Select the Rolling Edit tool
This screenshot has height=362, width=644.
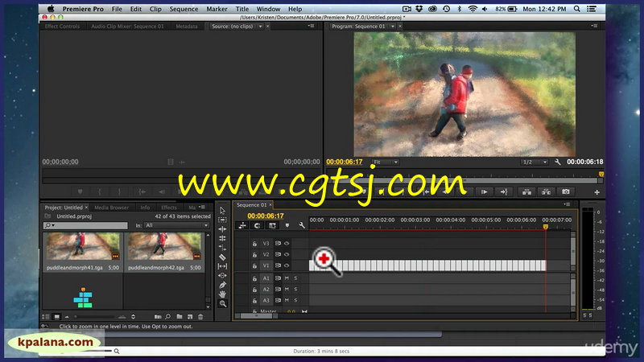[222, 238]
